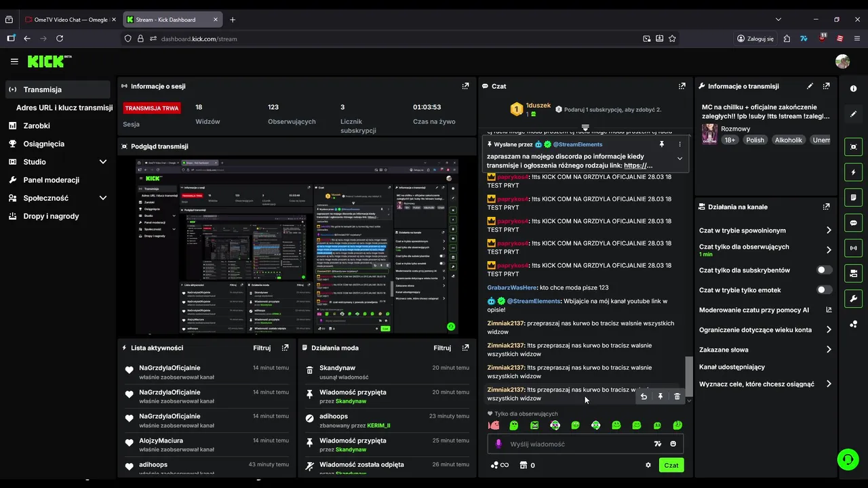Pop out the Informacje o sesji panel
868x488 pixels.
coord(465,86)
